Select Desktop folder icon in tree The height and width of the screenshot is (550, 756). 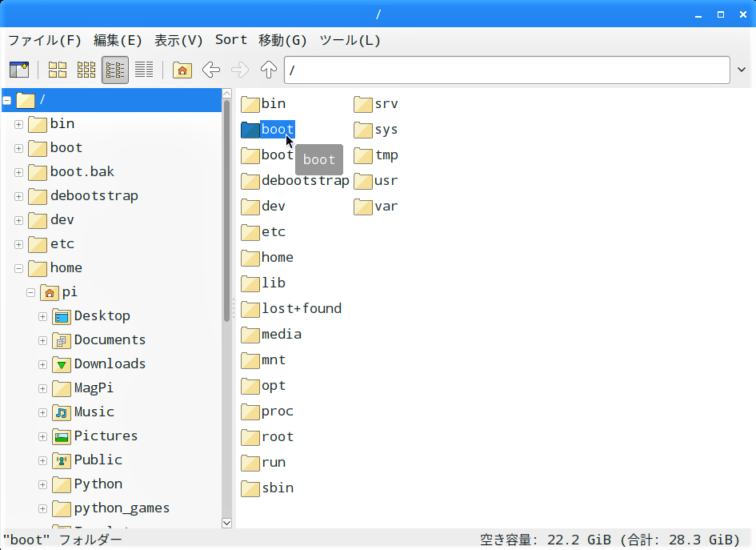click(x=62, y=316)
